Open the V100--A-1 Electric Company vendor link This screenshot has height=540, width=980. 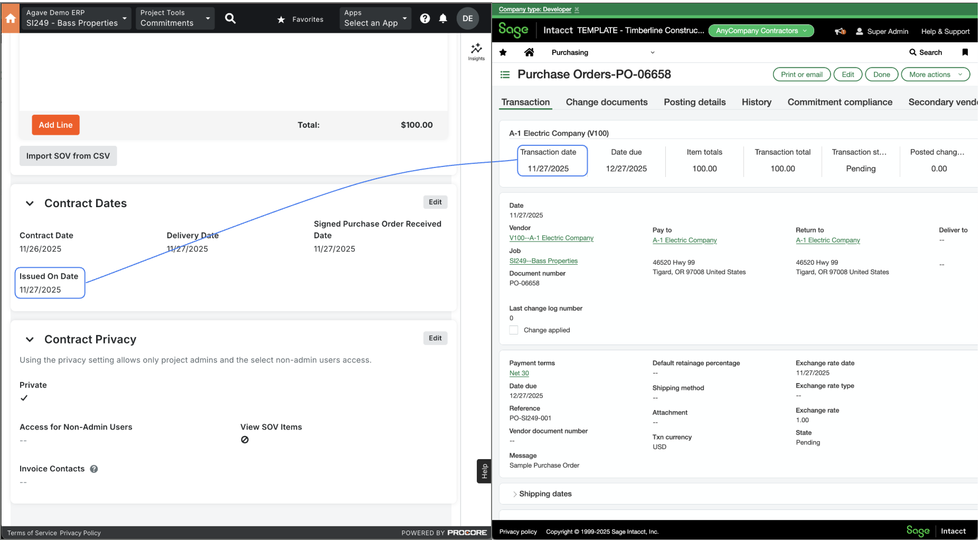click(551, 238)
